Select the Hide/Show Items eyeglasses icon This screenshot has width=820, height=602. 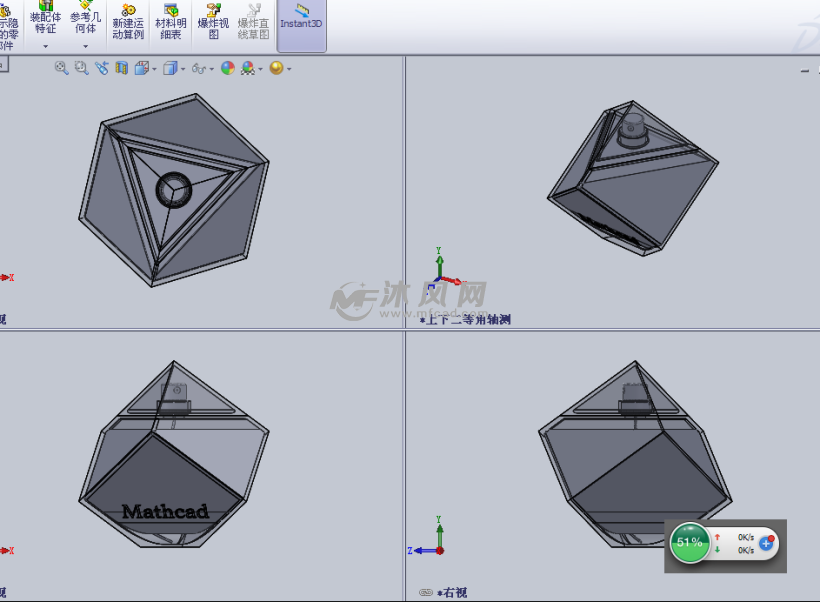tap(198, 68)
